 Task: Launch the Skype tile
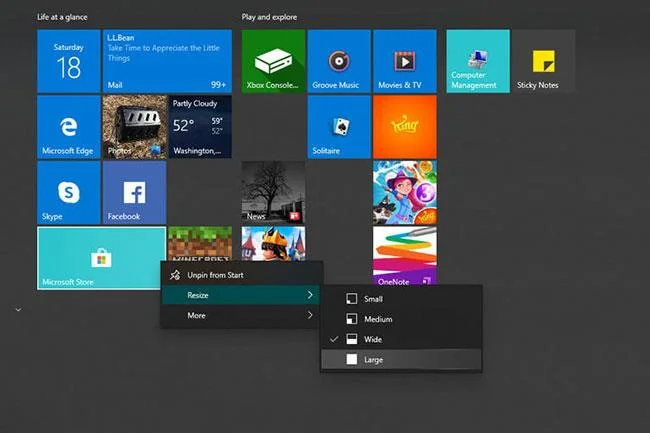pyautogui.click(x=69, y=193)
